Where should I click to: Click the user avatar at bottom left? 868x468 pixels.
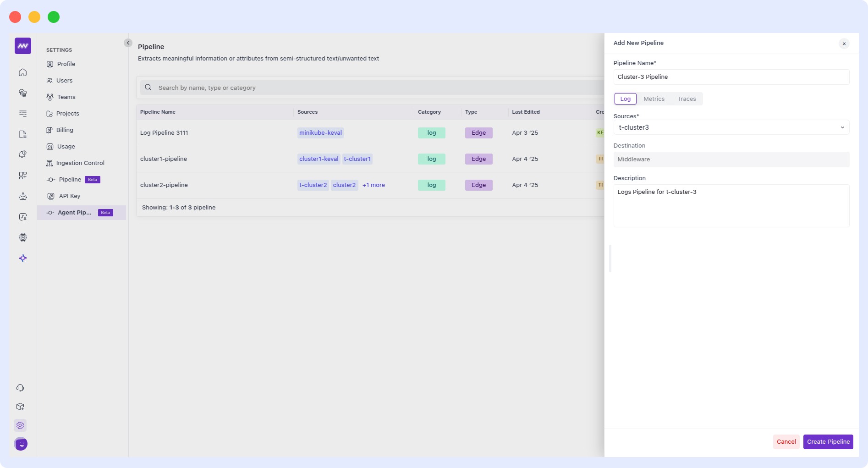point(21,444)
